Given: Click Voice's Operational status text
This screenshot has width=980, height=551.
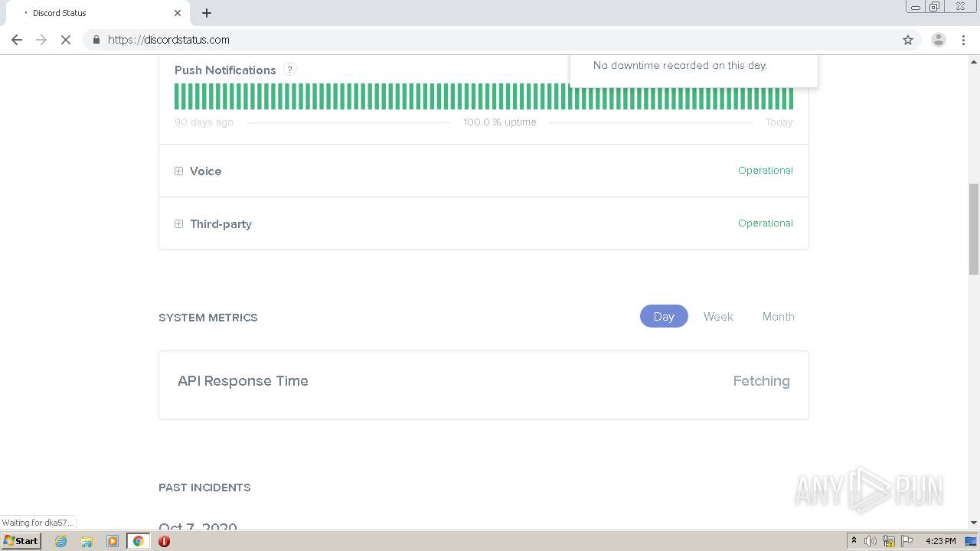Looking at the screenshot, I should (x=765, y=171).
